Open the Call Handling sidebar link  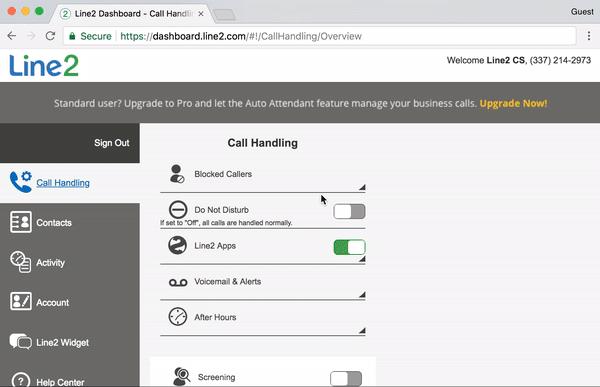[63, 183]
